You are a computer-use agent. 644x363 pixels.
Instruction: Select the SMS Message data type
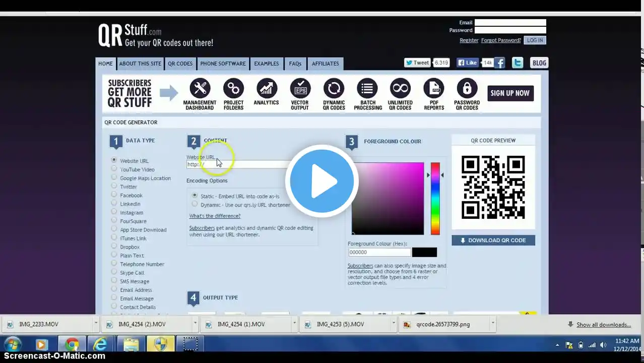point(114,281)
